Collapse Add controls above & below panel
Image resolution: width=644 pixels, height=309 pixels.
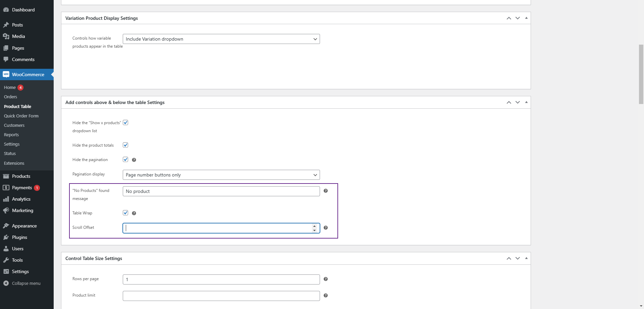526,102
